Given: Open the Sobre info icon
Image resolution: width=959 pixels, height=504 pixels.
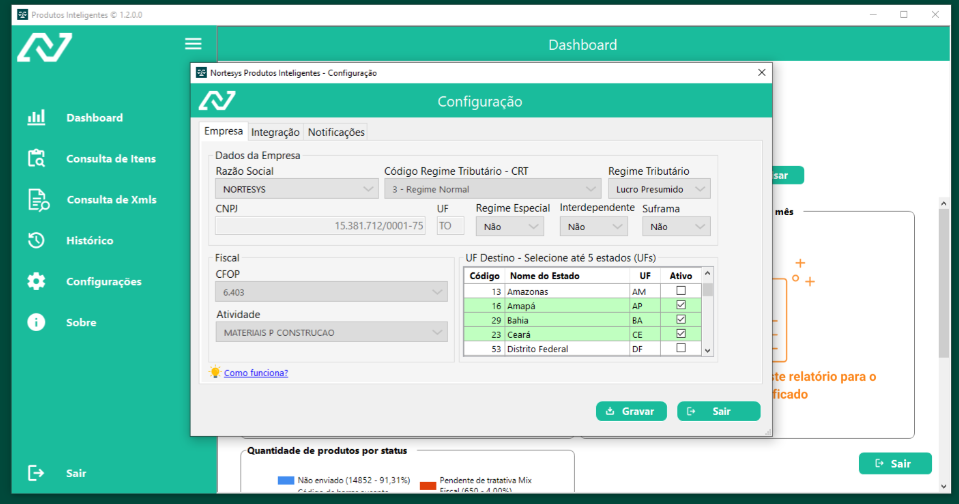Looking at the screenshot, I should tap(36, 322).
